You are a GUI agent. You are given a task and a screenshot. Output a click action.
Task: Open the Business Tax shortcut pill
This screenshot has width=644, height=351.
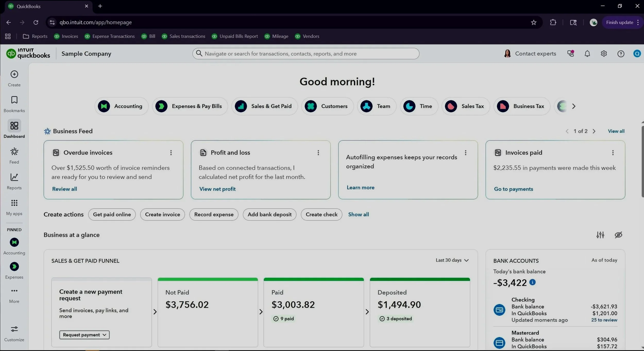point(522,106)
